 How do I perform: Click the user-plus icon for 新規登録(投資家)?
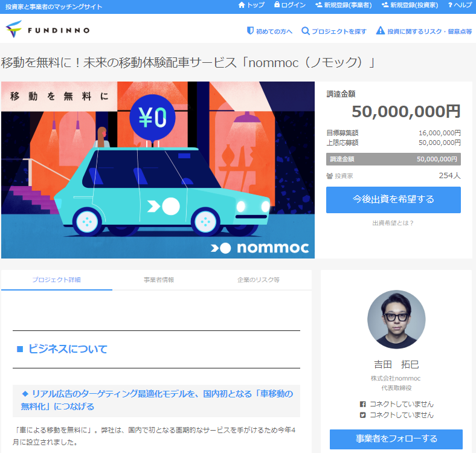pos(385,5)
